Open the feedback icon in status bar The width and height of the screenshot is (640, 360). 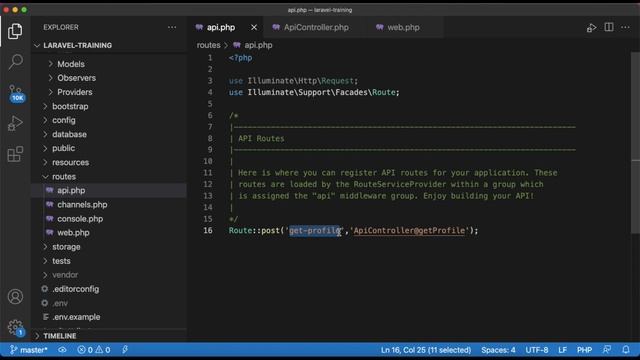pyautogui.click(x=607, y=350)
